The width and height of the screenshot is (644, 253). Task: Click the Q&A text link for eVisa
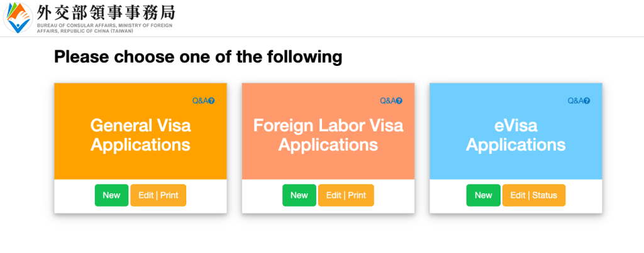pyautogui.click(x=575, y=101)
